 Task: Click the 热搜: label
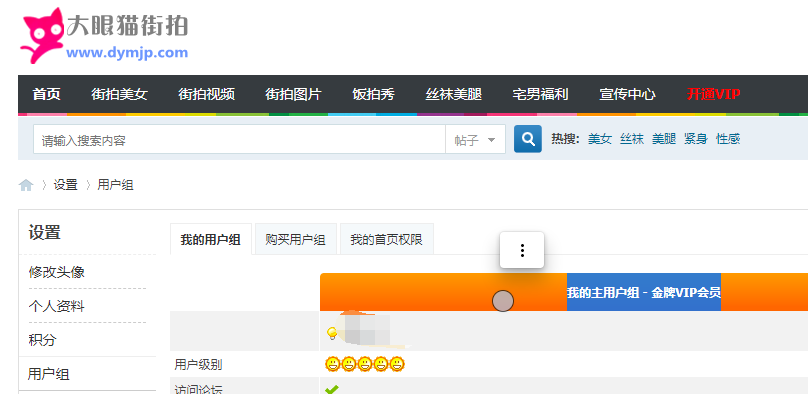pos(565,139)
